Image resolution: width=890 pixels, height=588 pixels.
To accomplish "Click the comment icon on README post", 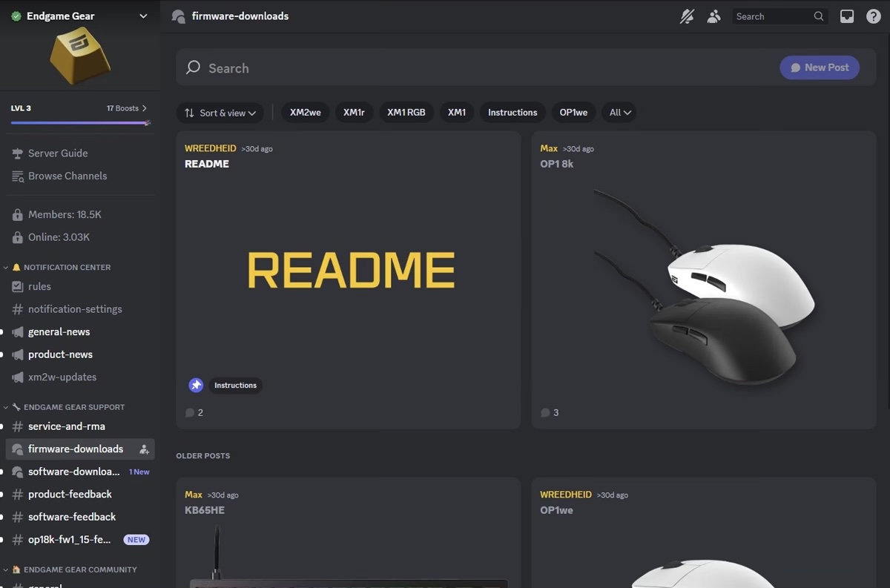I will [x=190, y=412].
